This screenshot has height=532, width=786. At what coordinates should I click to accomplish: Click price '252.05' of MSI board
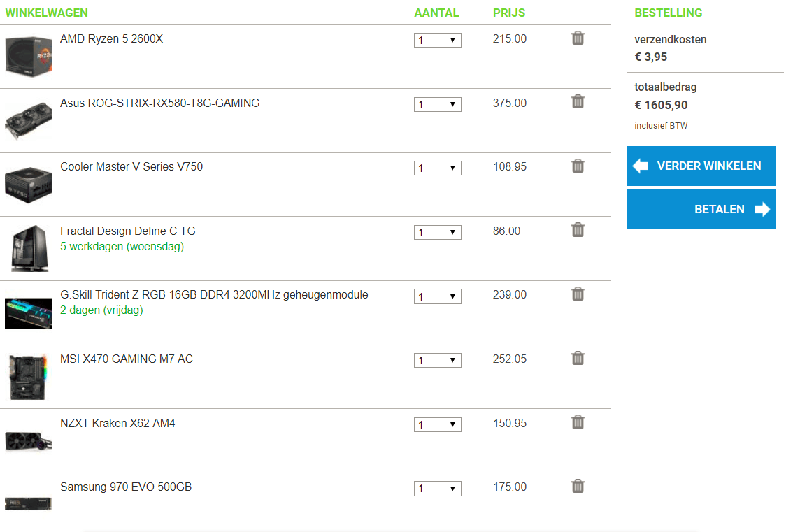[x=509, y=359]
